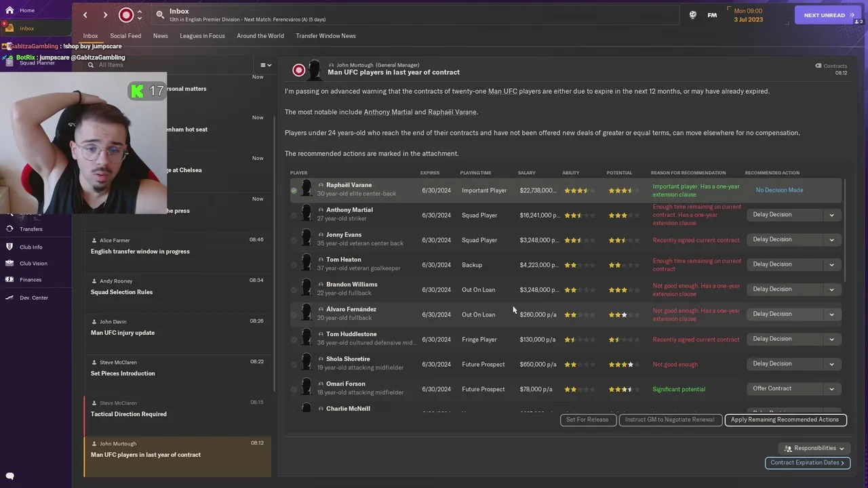Open Dev. Center sidebar icon

(9, 298)
